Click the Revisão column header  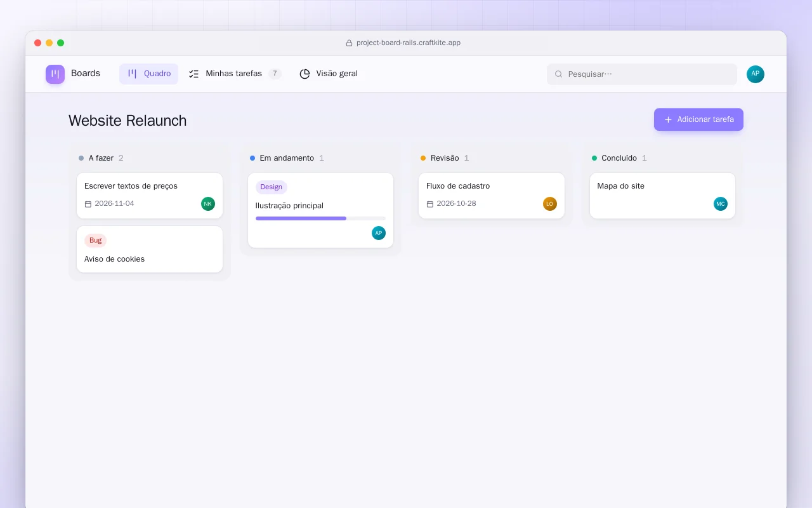point(445,158)
